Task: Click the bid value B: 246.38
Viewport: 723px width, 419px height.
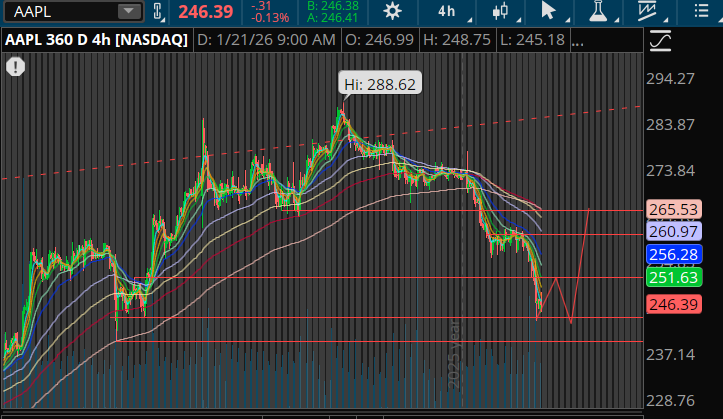Action: 333,6
